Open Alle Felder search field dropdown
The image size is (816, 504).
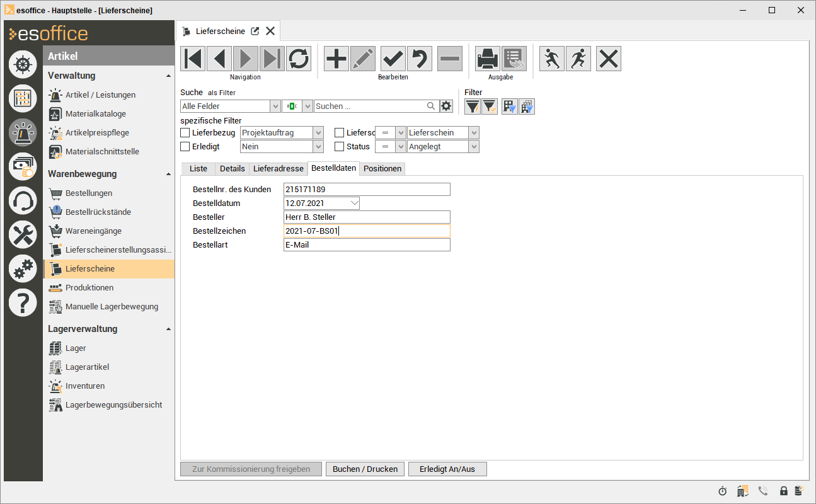coord(275,106)
